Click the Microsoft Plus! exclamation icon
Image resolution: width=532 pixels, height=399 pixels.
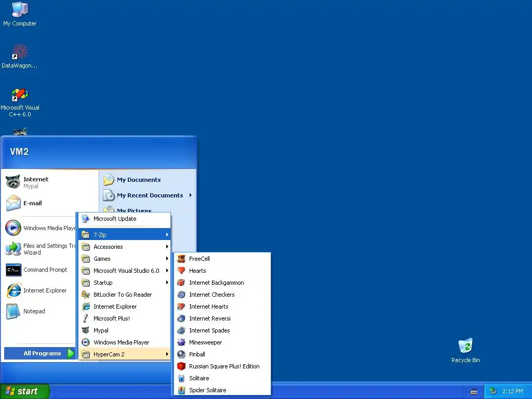86,318
